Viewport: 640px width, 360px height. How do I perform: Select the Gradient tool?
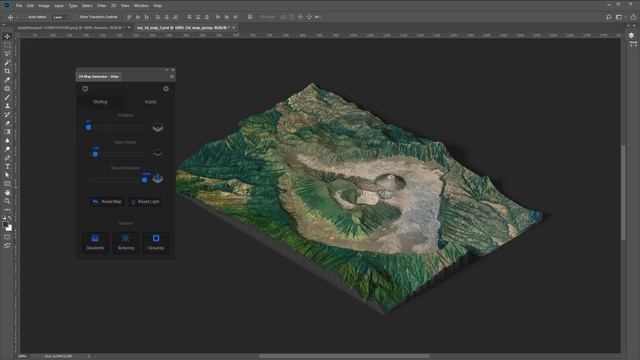(7, 132)
